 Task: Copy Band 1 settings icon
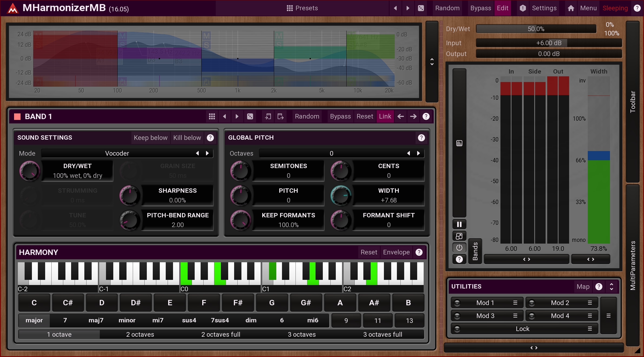[268, 116]
